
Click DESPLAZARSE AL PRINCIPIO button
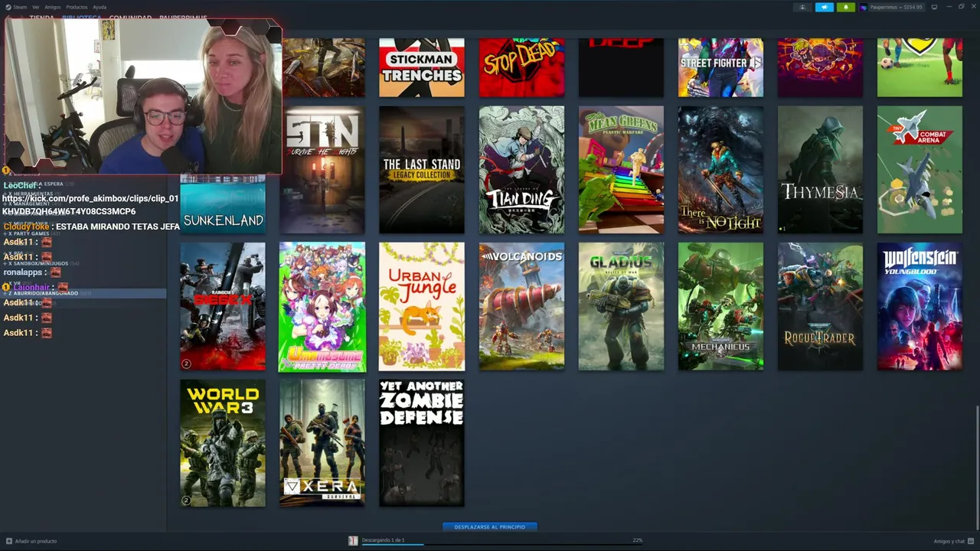click(x=490, y=527)
